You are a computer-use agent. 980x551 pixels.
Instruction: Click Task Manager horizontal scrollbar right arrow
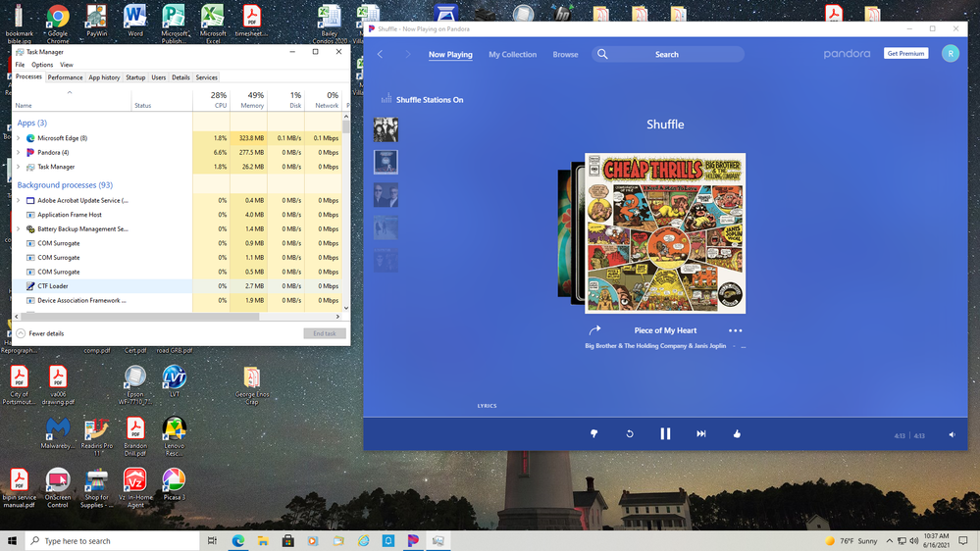(x=338, y=317)
